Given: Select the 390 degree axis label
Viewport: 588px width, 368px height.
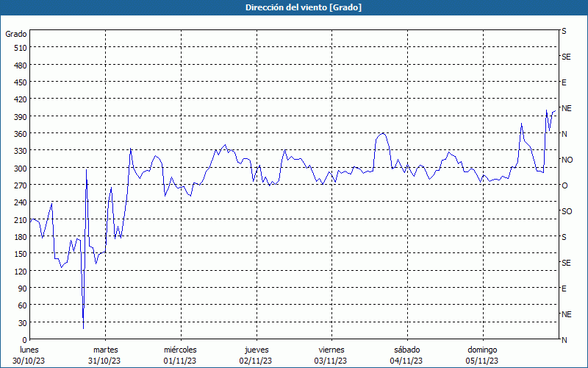Looking at the screenshot, I should pyautogui.click(x=21, y=117).
